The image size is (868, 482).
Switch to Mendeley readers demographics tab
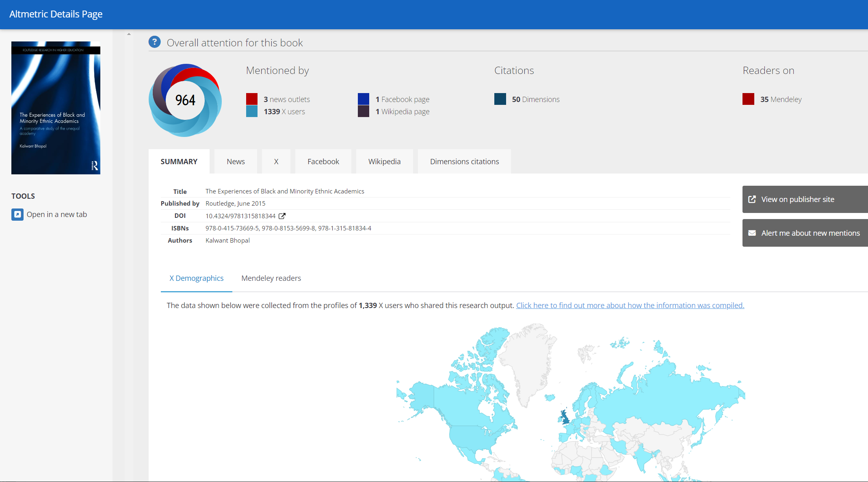(x=271, y=278)
